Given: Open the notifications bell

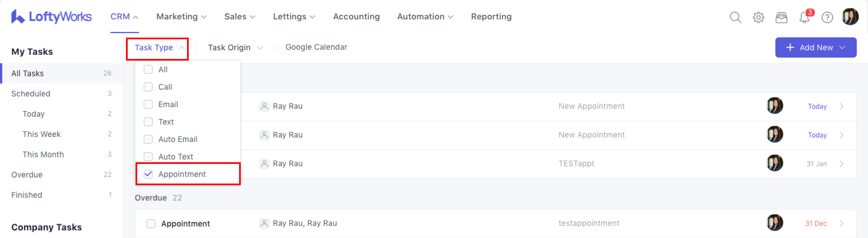Looking at the screenshot, I should click(x=804, y=17).
